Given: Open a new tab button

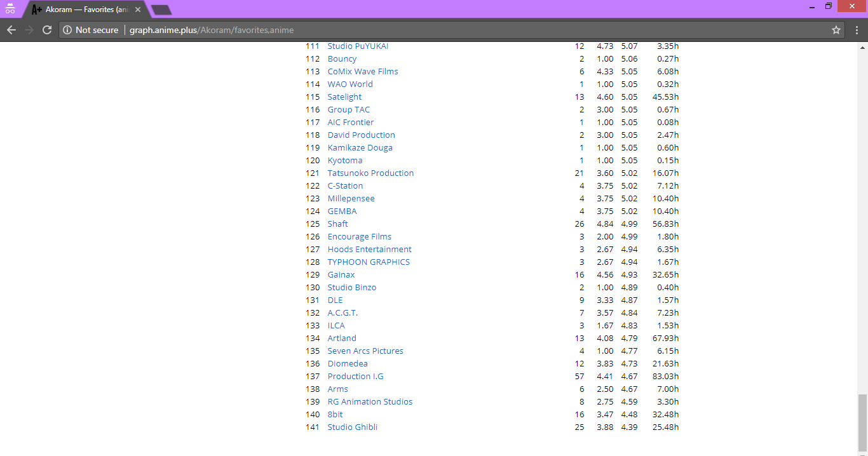Looking at the screenshot, I should tap(161, 10).
